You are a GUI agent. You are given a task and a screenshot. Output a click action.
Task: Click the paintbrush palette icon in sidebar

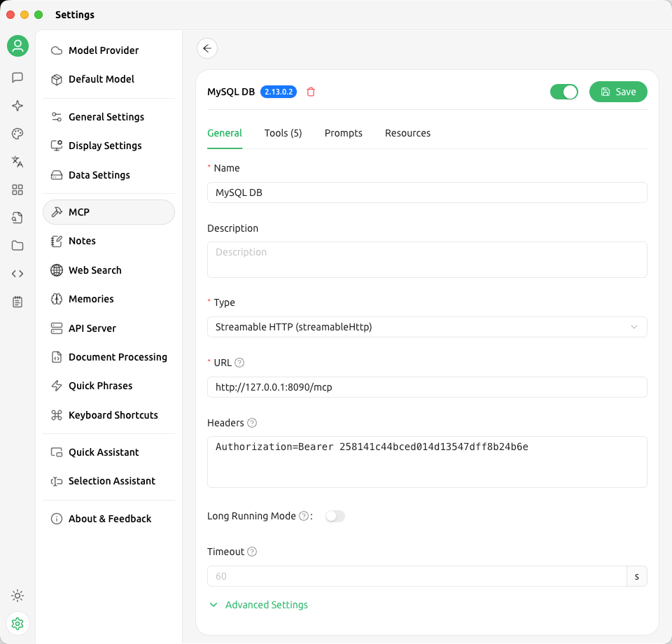17,134
